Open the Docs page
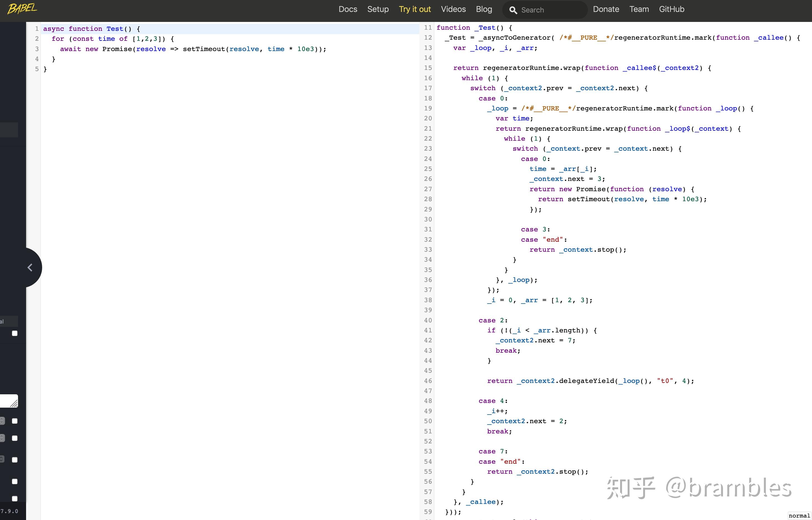This screenshot has width=812, height=520. pos(347,9)
